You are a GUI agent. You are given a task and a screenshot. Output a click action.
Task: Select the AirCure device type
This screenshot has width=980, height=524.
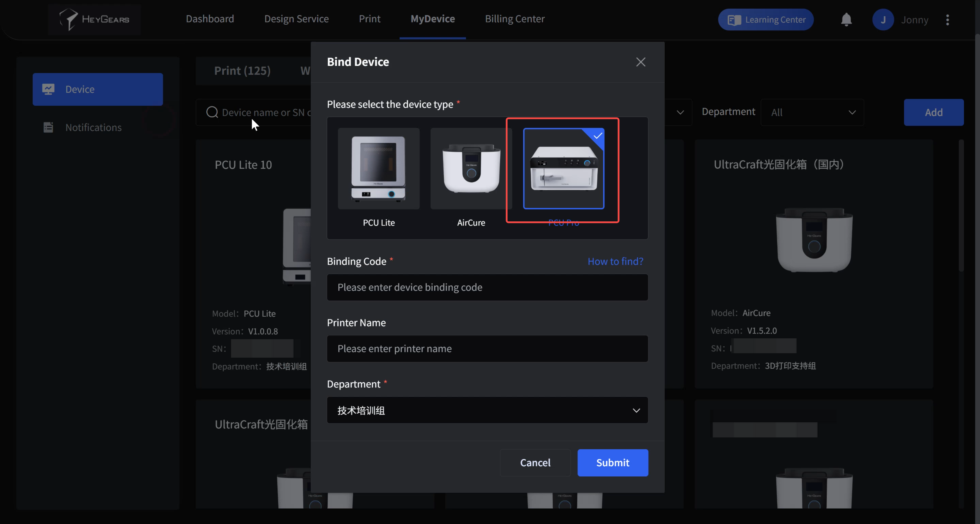(x=471, y=168)
